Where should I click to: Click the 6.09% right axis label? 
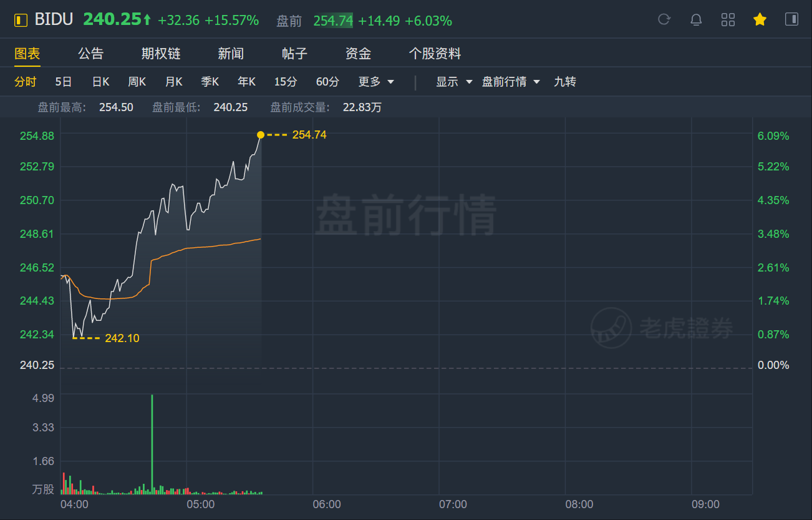[773, 136]
